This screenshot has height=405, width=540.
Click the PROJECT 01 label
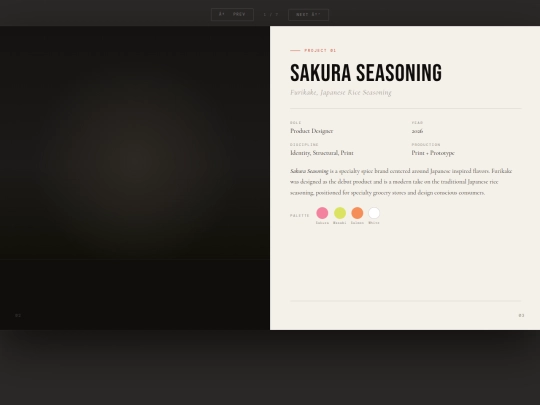(320, 50)
